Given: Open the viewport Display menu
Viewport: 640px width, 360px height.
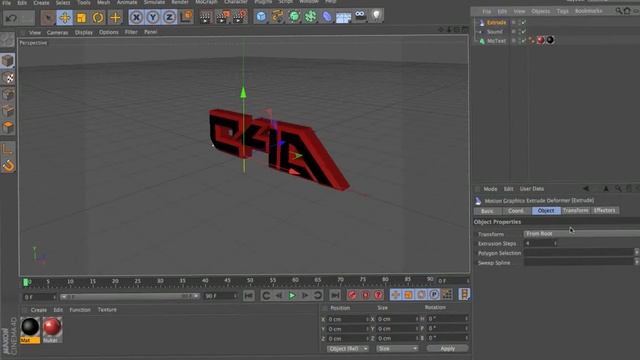Looking at the screenshot, I should coord(84,32).
